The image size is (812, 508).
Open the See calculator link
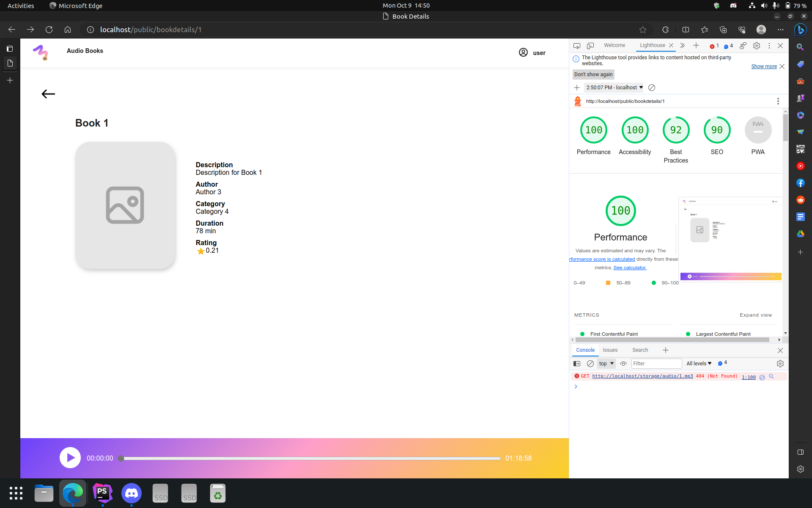coord(630,268)
